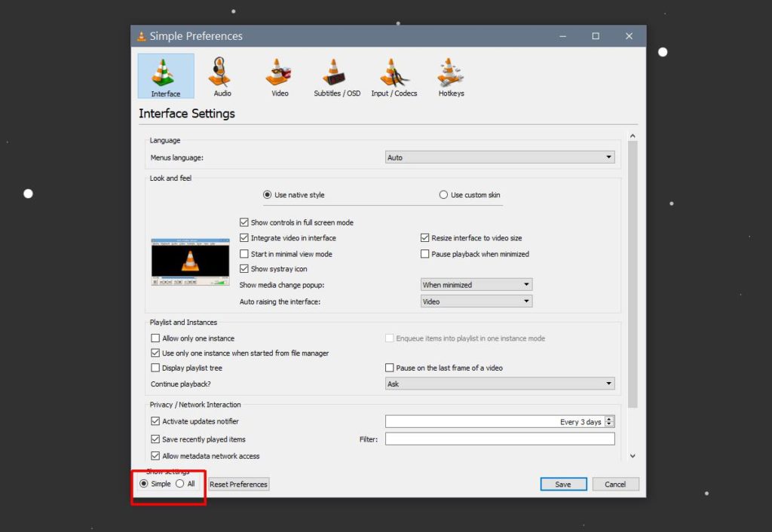Increase the "Every 3 days" update interval stepper
The image size is (772, 532).
tap(609, 418)
